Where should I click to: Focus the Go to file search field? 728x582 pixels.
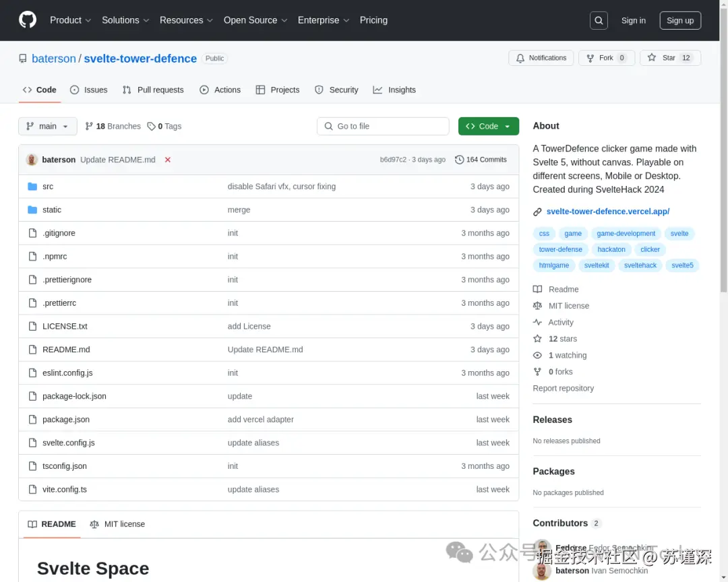click(x=383, y=126)
